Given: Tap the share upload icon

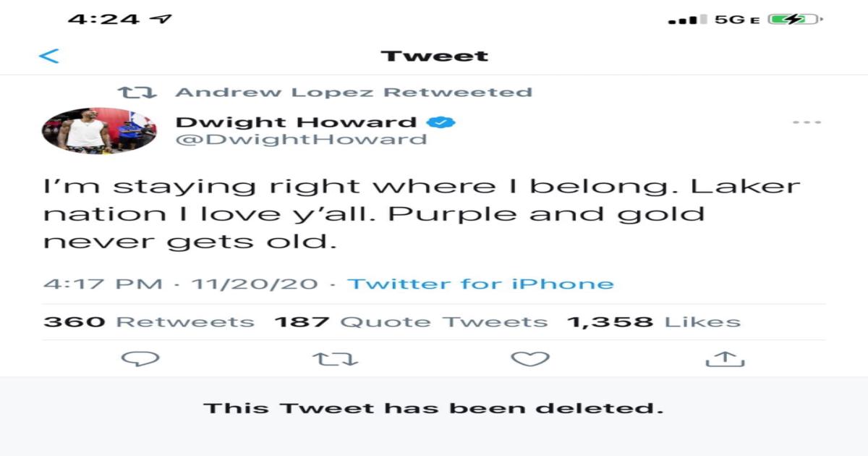Looking at the screenshot, I should point(725,358).
